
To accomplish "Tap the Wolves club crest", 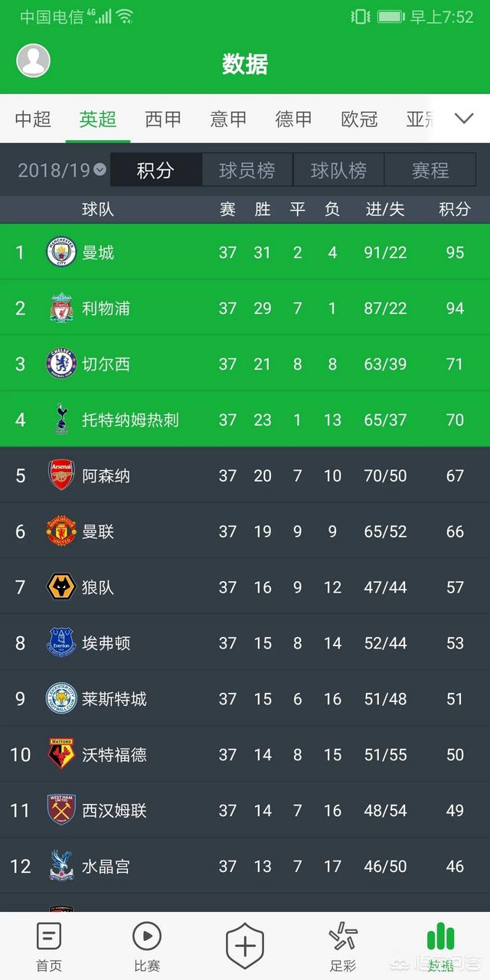I will tap(61, 587).
